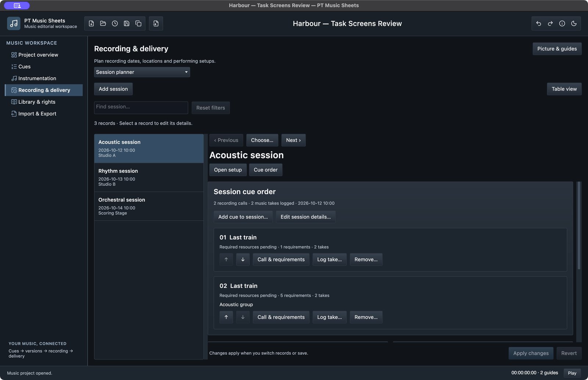
Task: Open Cues in sidebar
Action: [x=44, y=67]
